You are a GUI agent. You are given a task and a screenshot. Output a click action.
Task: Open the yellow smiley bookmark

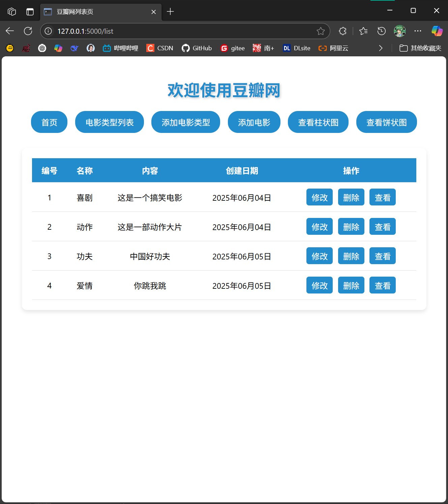pos(10,48)
